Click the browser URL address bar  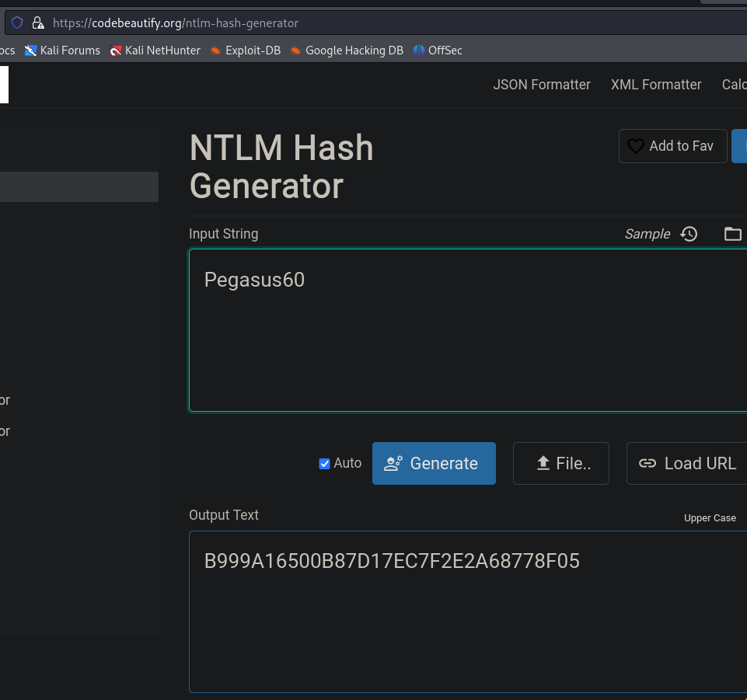point(389,23)
